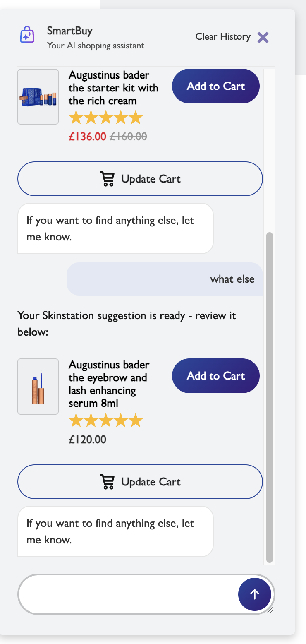This screenshot has height=644, width=306.
Task: Click the cart icon in upper Update Cart
Action: pos(107,179)
